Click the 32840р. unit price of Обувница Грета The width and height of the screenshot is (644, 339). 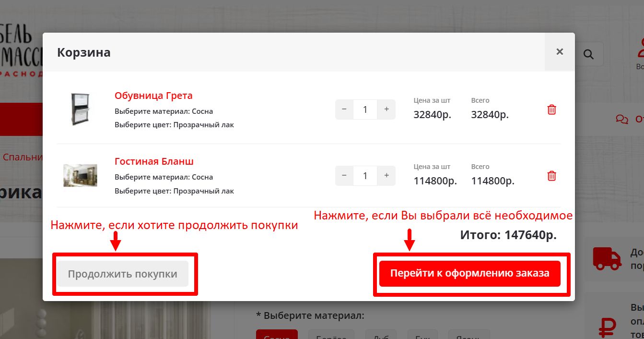click(433, 115)
